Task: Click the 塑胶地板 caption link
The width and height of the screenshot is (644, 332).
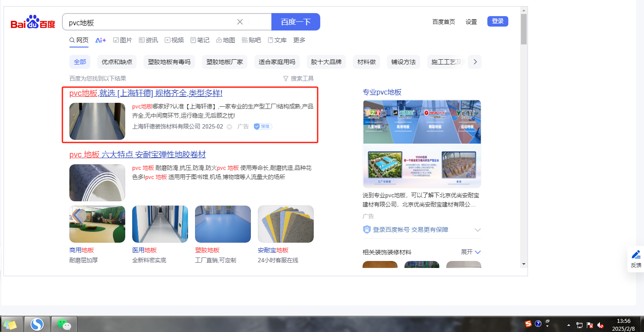Action: coord(207,250)
